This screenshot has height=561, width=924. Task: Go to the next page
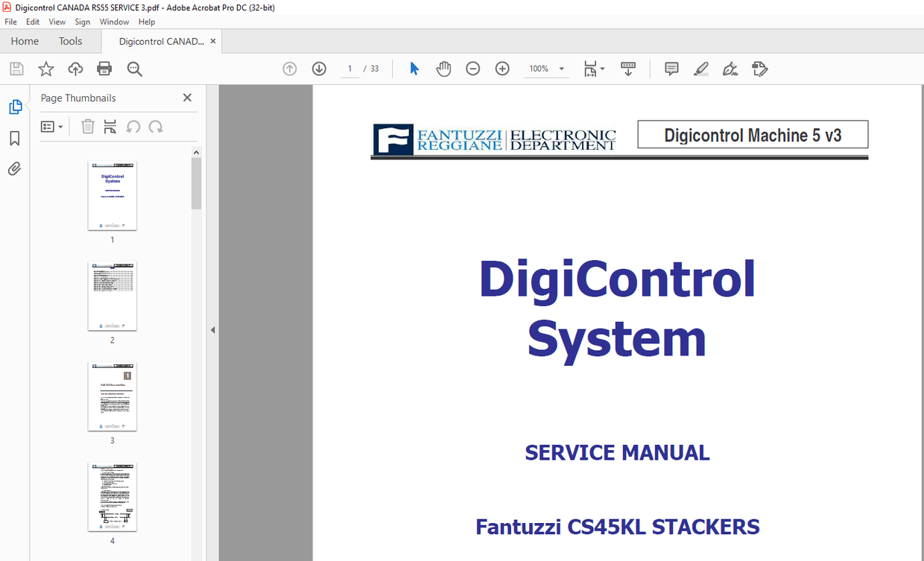pyautogui.click(x=319, y=69)
